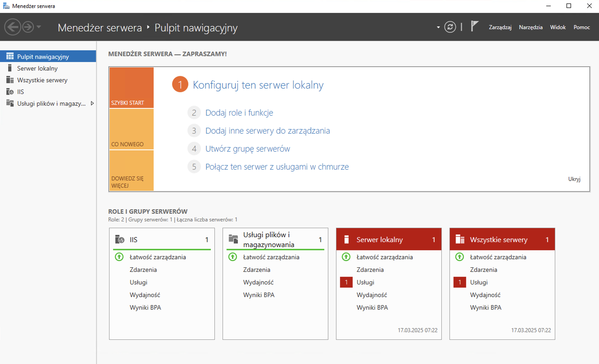Open the navigation history dropdown arrow
This screenshot has width=599, height=364.
click(x=39, y=27)
